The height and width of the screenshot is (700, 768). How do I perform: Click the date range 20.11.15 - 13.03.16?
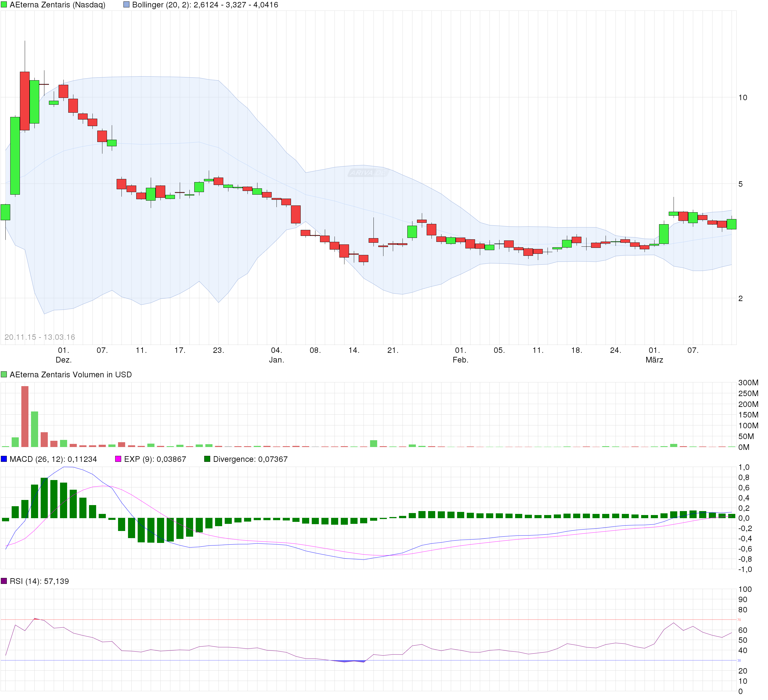pos(40,337)
